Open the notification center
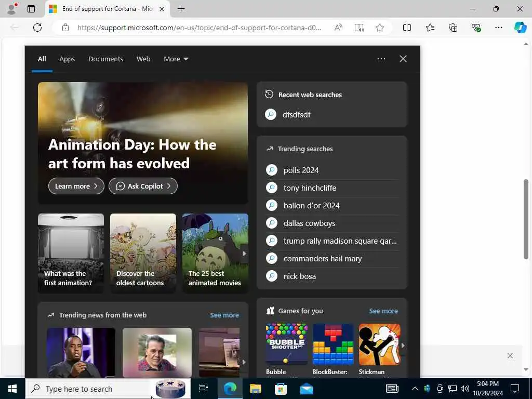 click(515, 389)
